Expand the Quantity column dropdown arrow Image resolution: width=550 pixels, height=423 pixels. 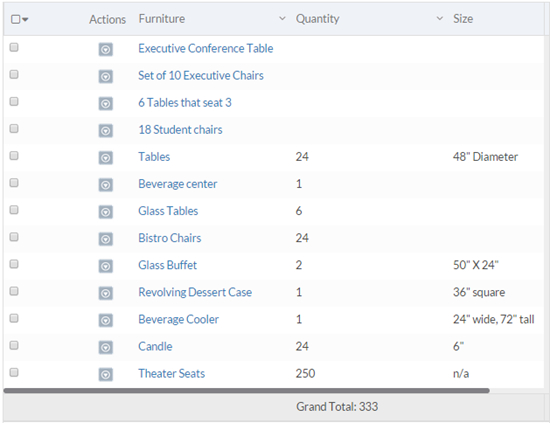(440, 18)
